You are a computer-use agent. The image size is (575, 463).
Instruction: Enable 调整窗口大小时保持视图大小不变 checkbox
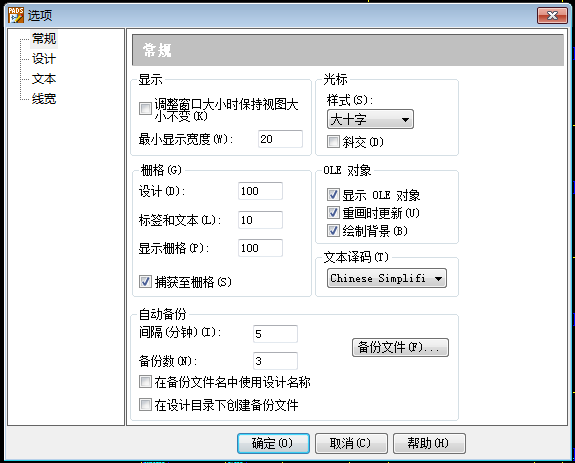tap(145, 109)
